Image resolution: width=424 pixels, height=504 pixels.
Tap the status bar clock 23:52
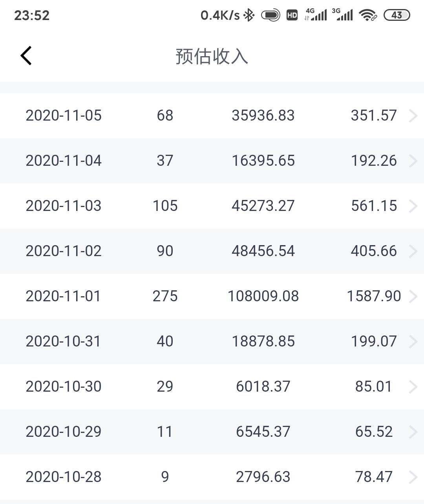[32, 15]
